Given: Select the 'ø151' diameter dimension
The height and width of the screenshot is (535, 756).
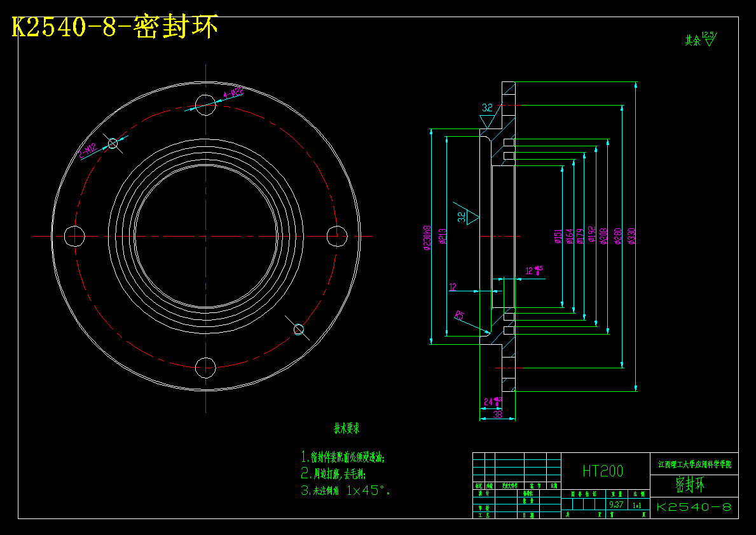Looking at the screenshot, I should [558, 236].
